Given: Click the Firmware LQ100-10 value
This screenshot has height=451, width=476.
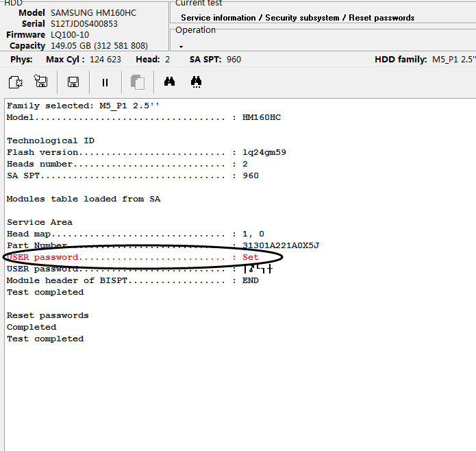Looking at the screenshot, I should tap(70, 35).
